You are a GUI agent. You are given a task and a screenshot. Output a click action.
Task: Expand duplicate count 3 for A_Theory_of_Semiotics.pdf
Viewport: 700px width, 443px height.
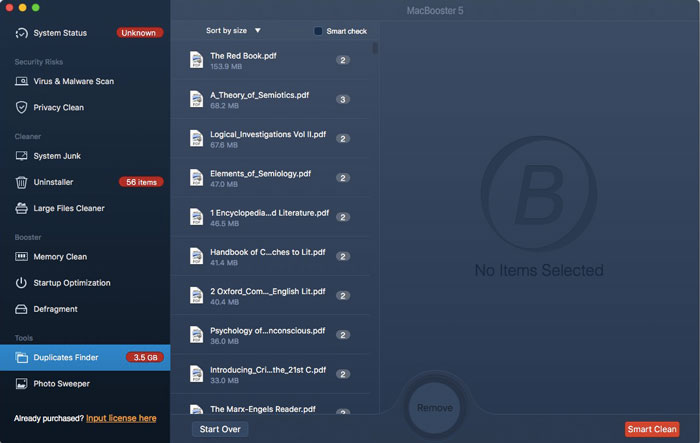click(x=343, y=99)
